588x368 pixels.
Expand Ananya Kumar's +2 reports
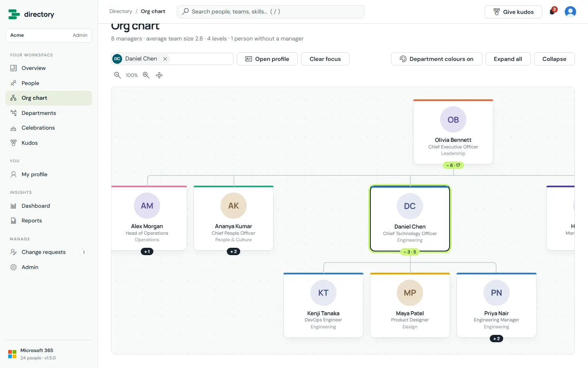point(234,251)
